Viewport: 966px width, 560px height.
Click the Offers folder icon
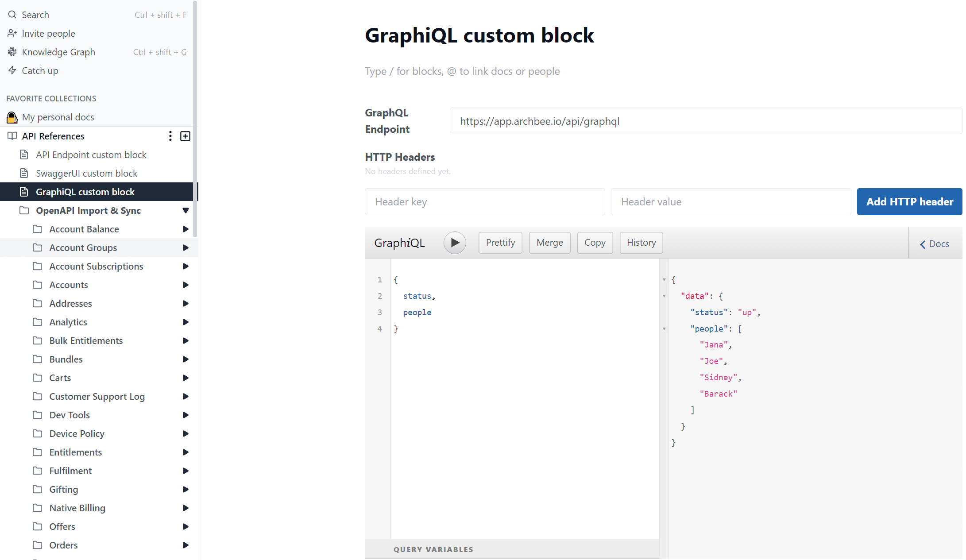click(x=38, y=526)
